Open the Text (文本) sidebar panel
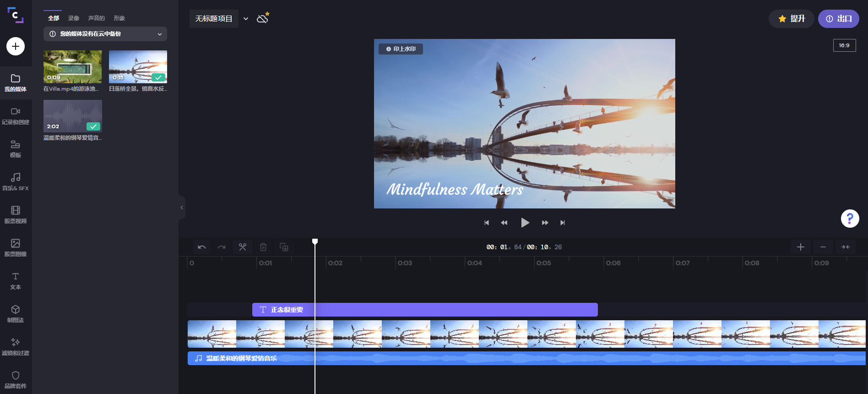Image resolution: width=868 pixels, height=394 pixels. coord(16,281)
